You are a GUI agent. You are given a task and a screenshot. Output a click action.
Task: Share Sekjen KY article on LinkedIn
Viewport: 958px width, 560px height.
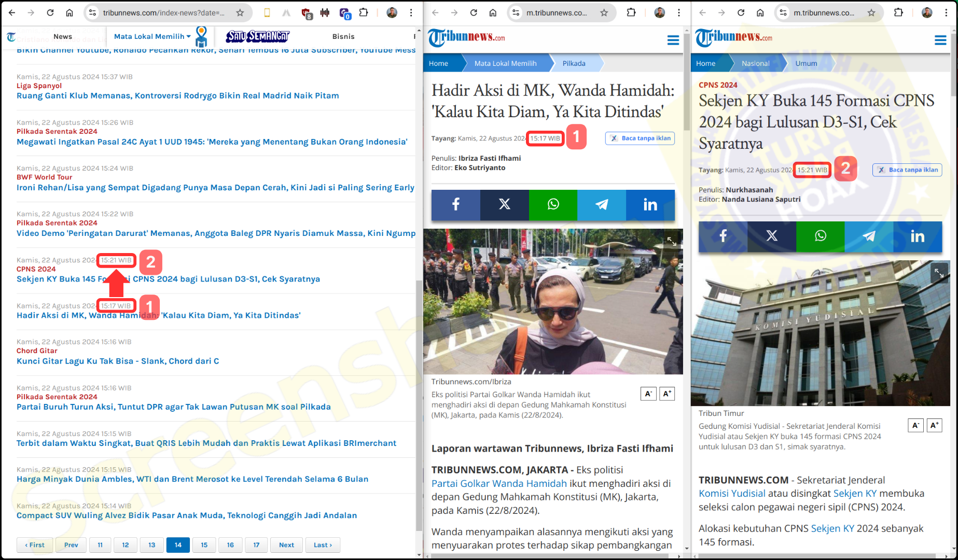[918, 236]
